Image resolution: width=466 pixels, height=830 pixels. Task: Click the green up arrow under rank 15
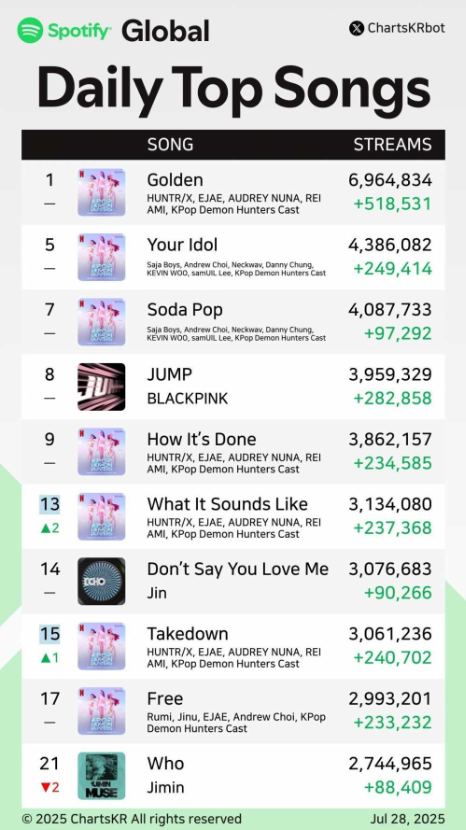[44, 657]
